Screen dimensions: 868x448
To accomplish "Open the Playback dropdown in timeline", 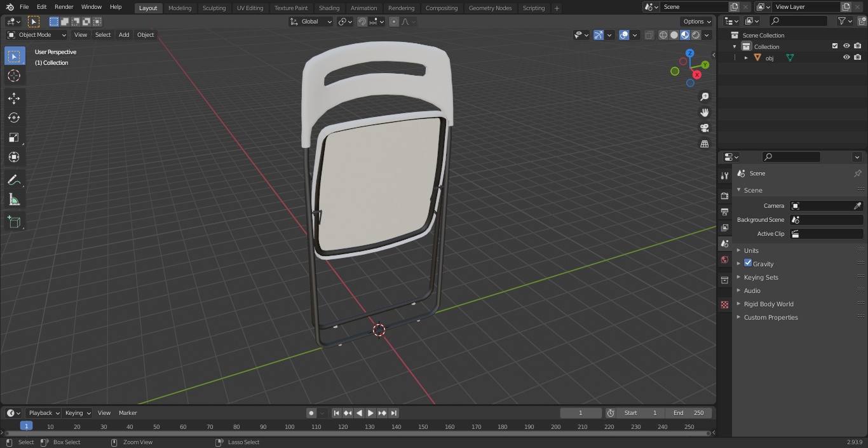I will 44,413.
